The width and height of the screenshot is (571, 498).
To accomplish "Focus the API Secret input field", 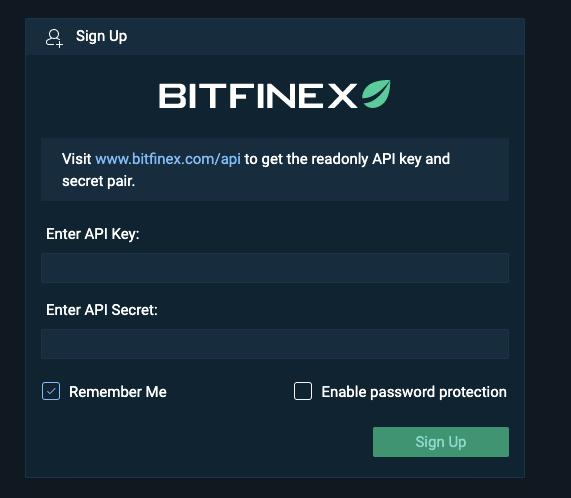I will coord(275,344).
